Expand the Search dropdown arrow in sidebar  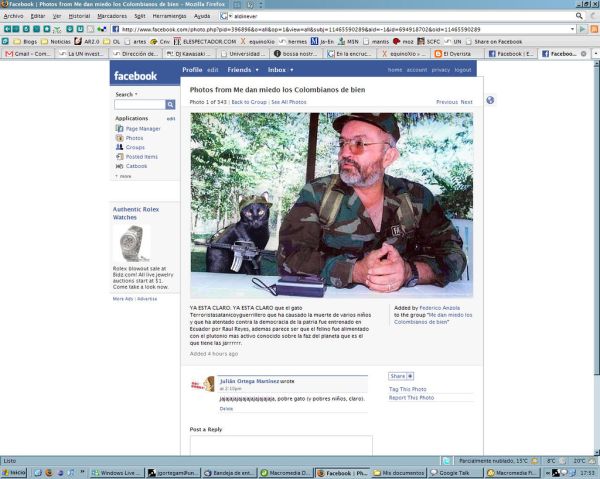(136, 94)
